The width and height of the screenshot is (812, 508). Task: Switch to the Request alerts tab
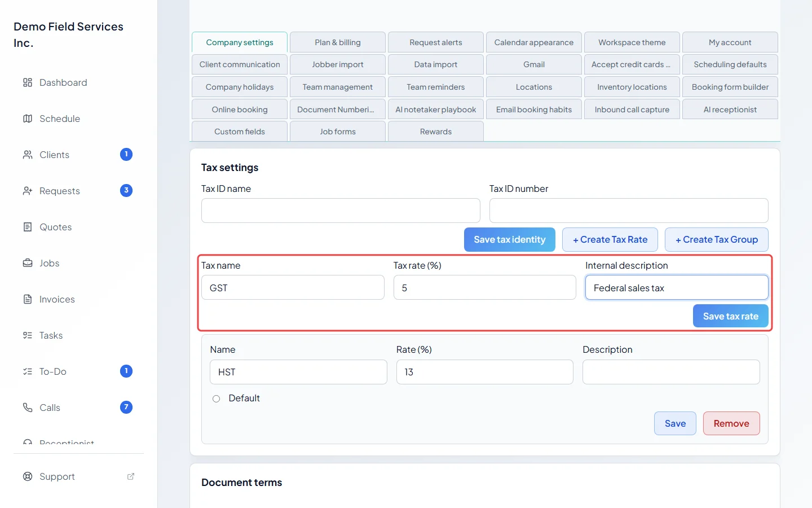[436, 42]
